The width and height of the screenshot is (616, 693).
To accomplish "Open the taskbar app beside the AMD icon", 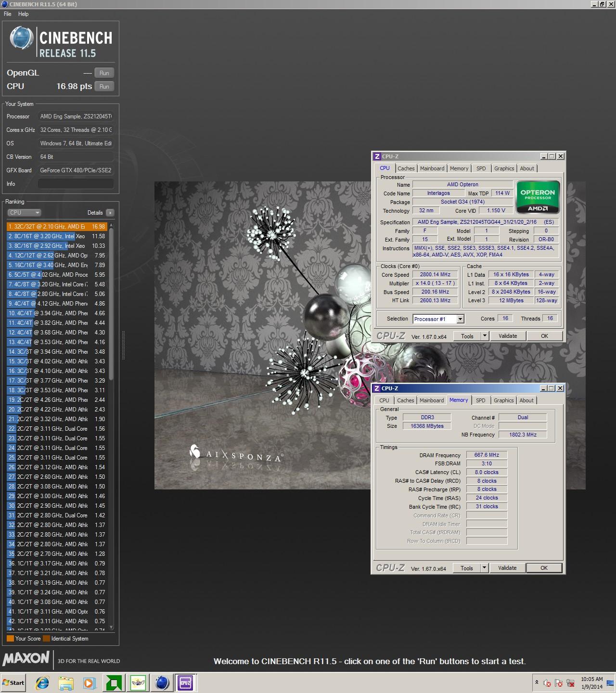I will 138,683.
